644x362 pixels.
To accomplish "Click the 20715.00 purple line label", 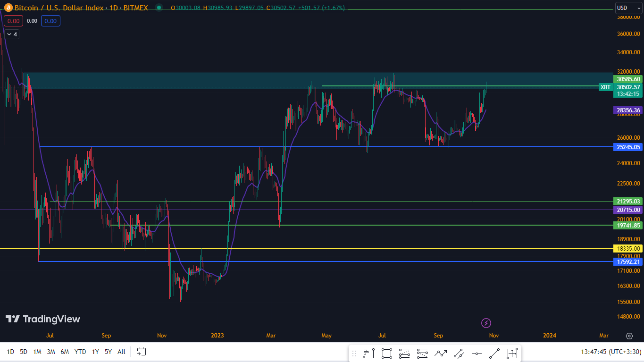I will coord(628,210).
